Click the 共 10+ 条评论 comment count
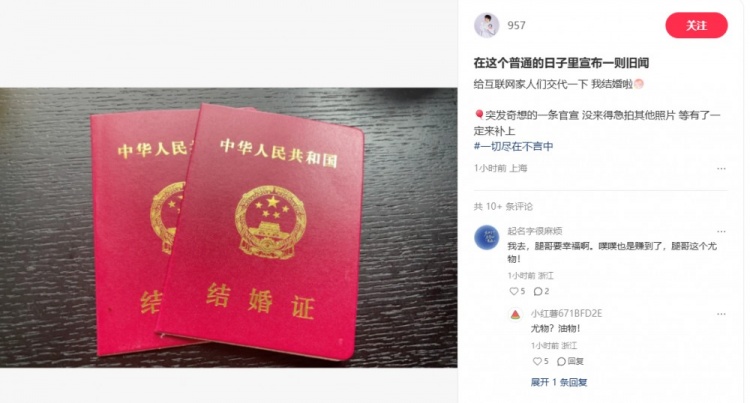The width and height of the screenshot is (750, 403). pyautogui.click(x=503, y=207)
